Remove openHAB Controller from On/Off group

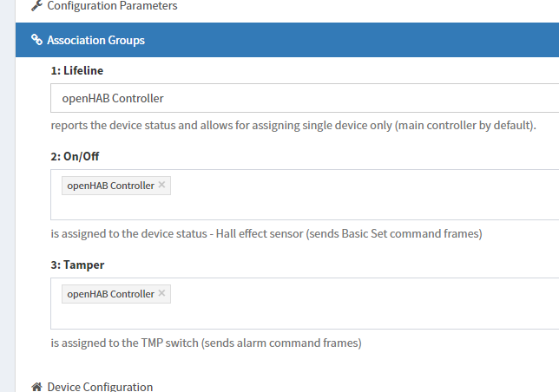tap(162, 185)
